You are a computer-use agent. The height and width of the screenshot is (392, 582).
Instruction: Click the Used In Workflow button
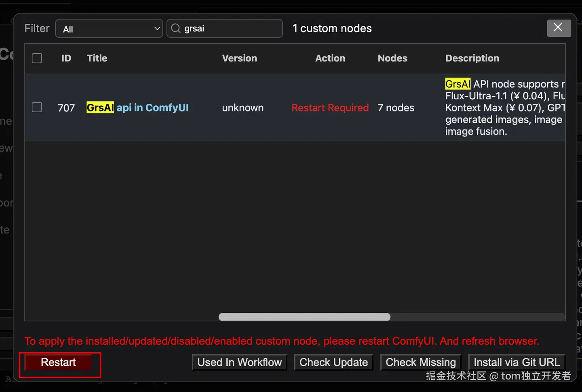(x=239, y=362)
